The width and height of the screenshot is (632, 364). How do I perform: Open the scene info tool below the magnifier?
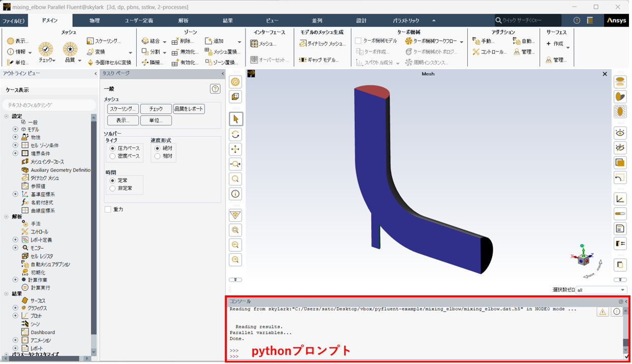point(235,194)
